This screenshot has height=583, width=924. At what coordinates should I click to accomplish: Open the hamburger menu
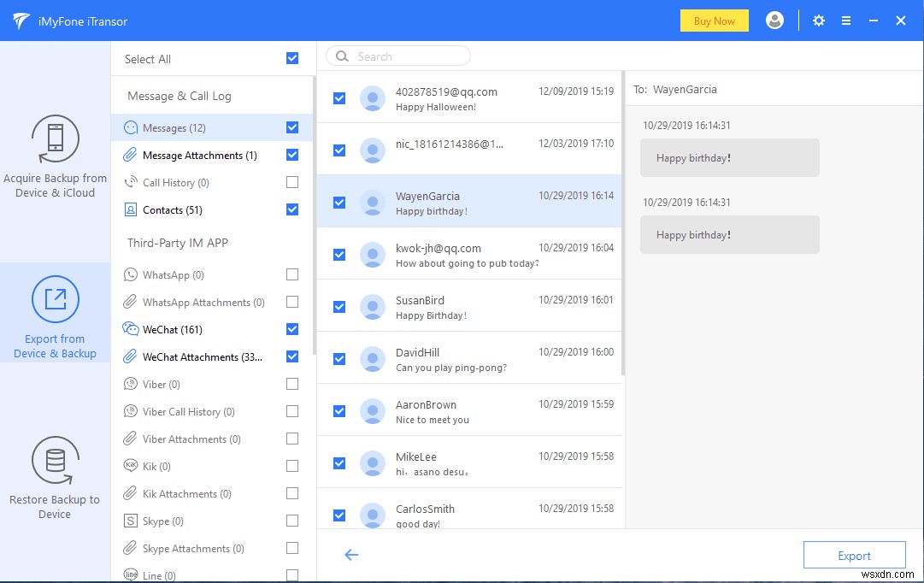coord(845,20)
